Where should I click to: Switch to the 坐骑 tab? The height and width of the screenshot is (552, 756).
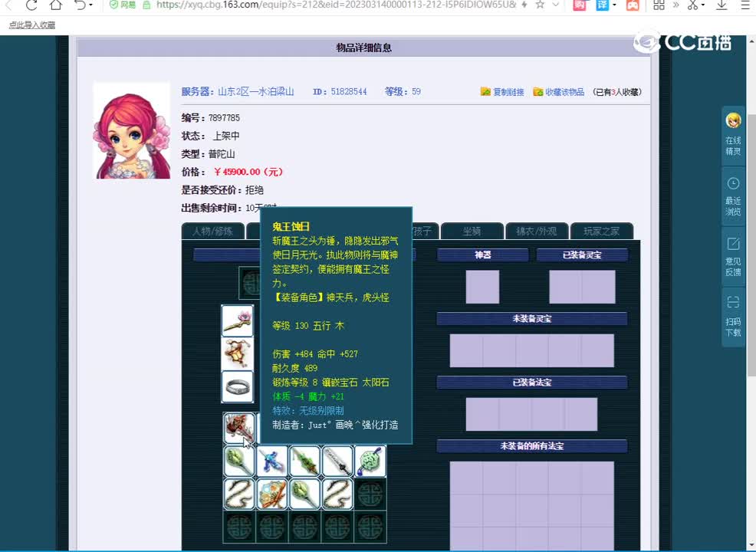coord(472,232)
